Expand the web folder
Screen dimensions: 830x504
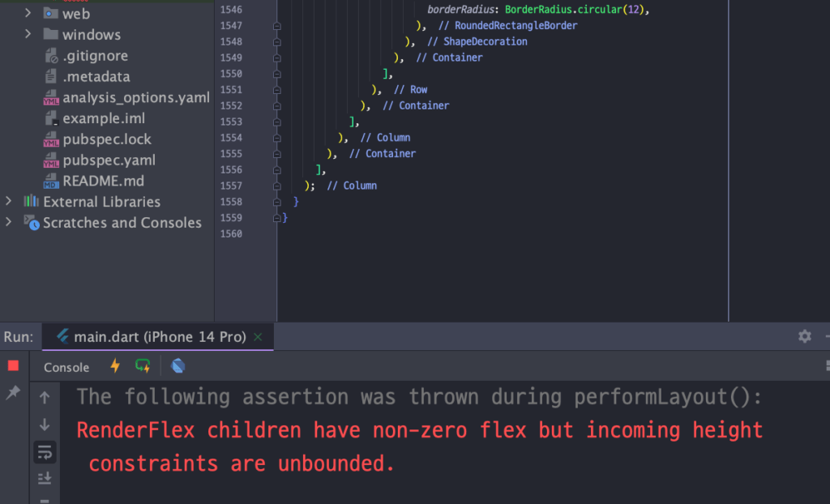[28, 13]
